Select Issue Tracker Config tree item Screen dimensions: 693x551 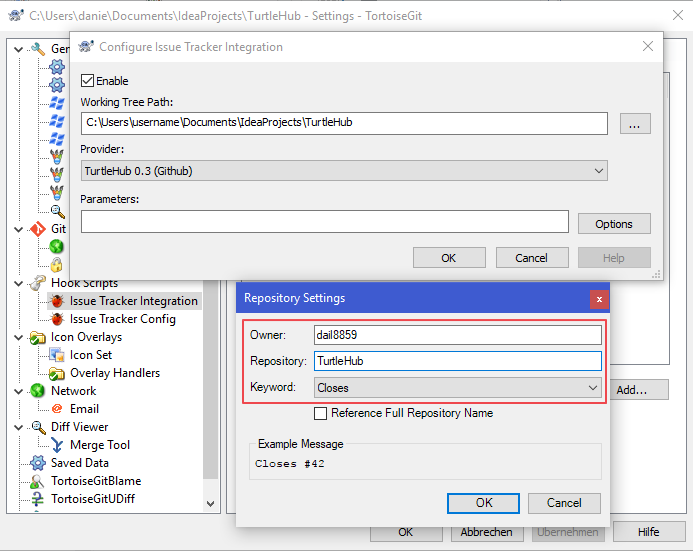coord(122,319)
